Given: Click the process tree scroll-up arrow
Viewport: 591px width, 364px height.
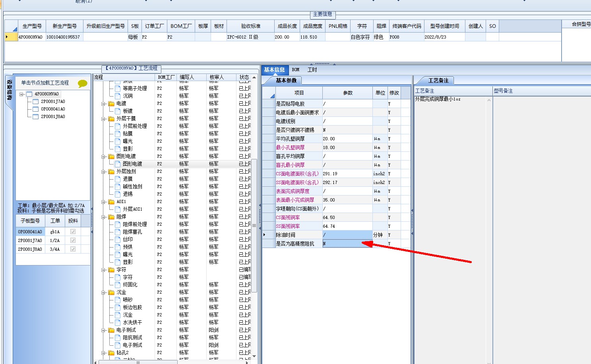Looking at the screenshot, I should (x=254, y=77).
